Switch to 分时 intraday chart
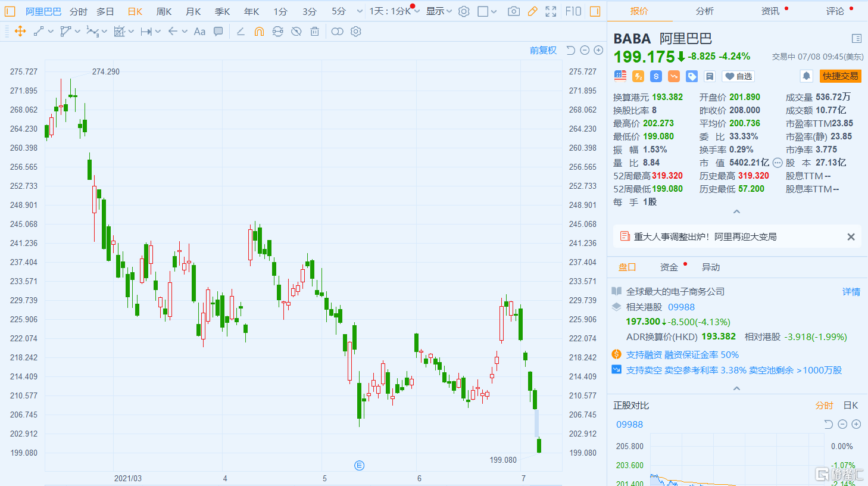868x486 pixels. (79, 11)
